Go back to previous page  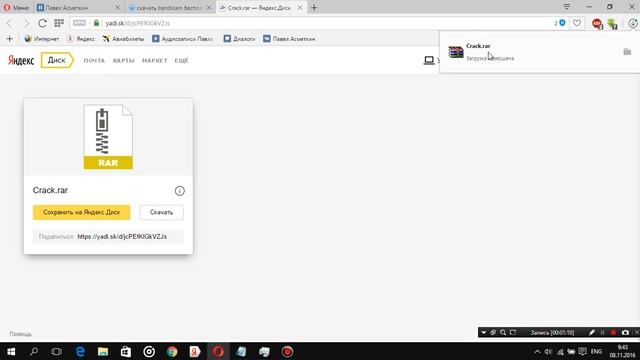pos(9,23)
